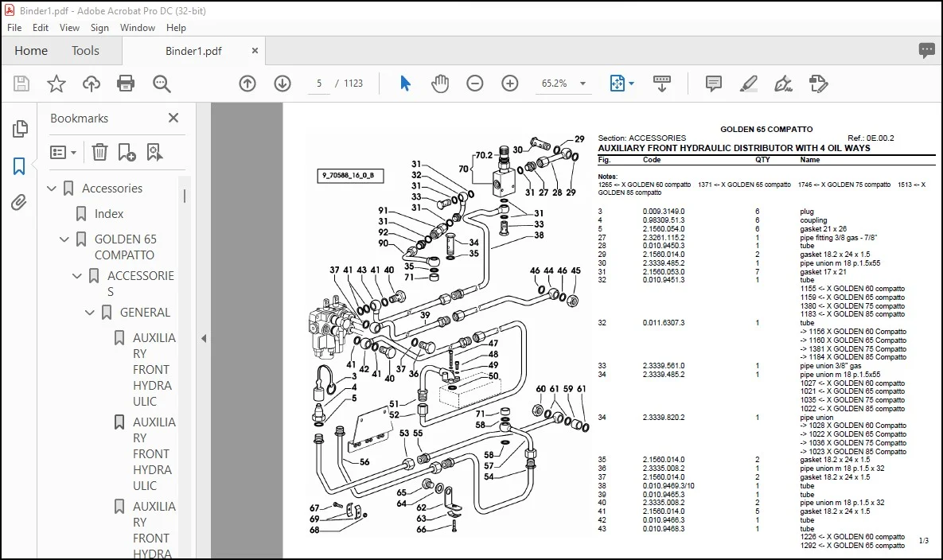Open the find text magnifier tool
The image size is (943, 560).
click(162, 84)
